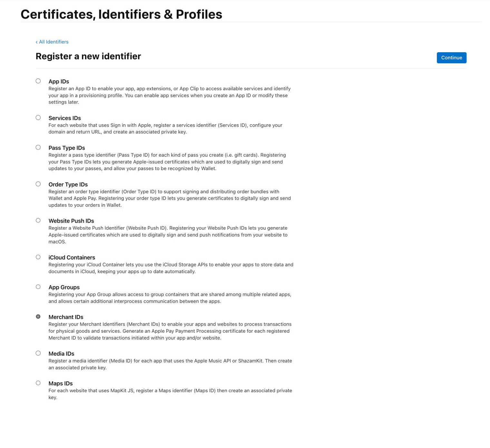The width and height of the screenshot is (490, 448).
Task: Click the Media IDs title label
Action: (61, 354)
